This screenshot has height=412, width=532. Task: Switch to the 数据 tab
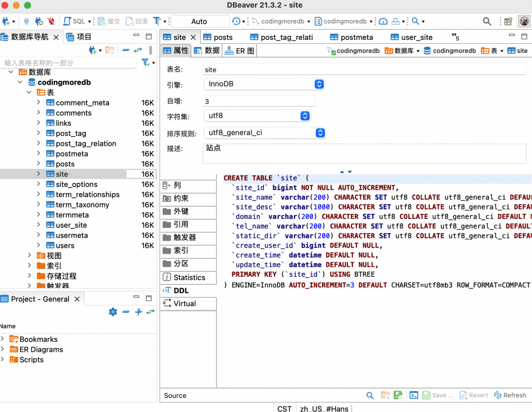pyautogui.click(x=207, y=51)
